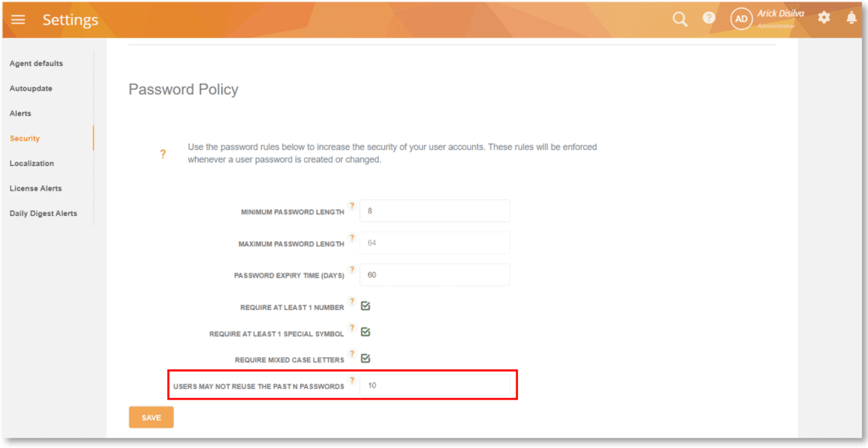Click help icon beside Require Mixed Case Letters
The height and width of the screenshot is (448, 868).
352,354
